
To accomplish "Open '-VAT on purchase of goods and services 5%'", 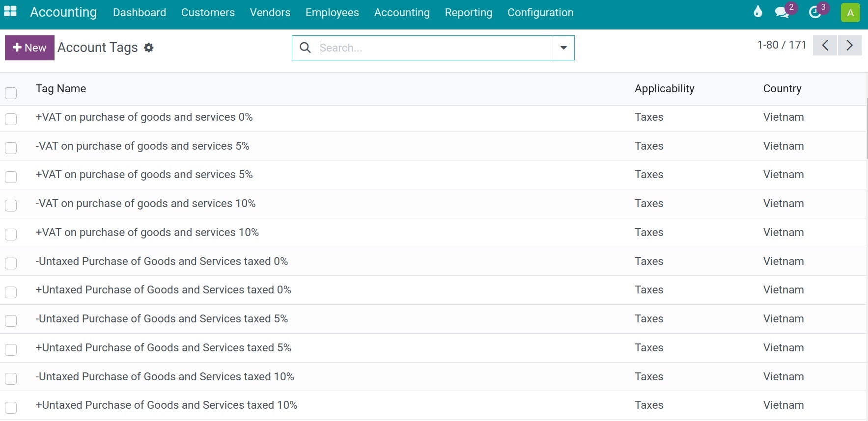I will [142, 146].
